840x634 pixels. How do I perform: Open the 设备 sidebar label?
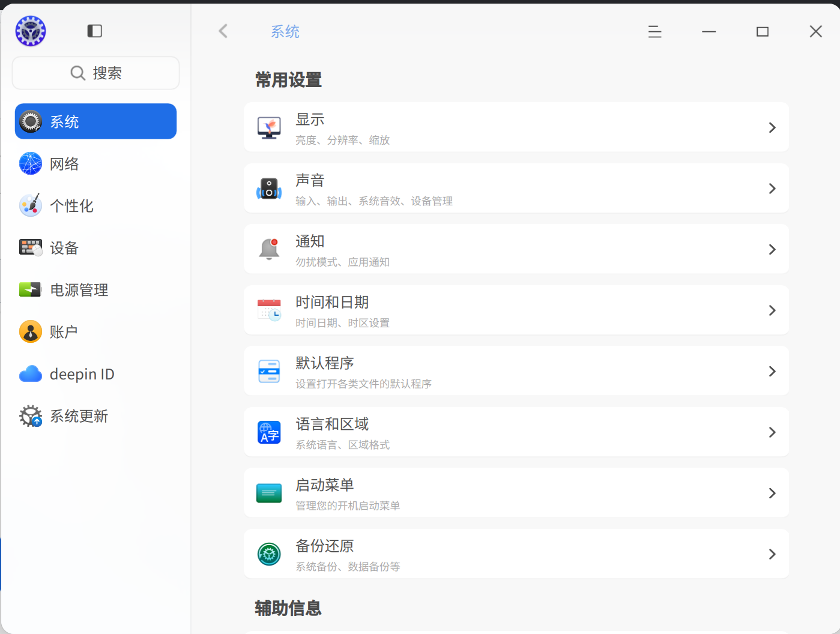click(x=64, y=248)
